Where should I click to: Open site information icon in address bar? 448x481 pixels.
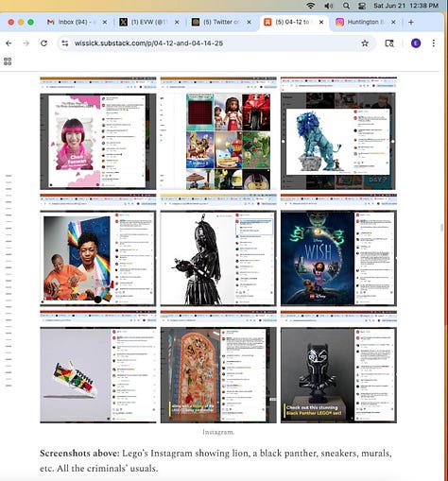(65, 43)
